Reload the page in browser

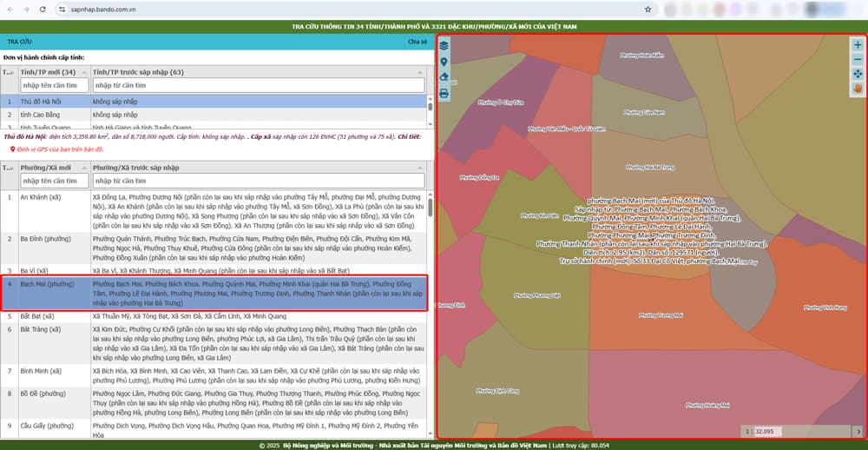click(x=44, y=8)
